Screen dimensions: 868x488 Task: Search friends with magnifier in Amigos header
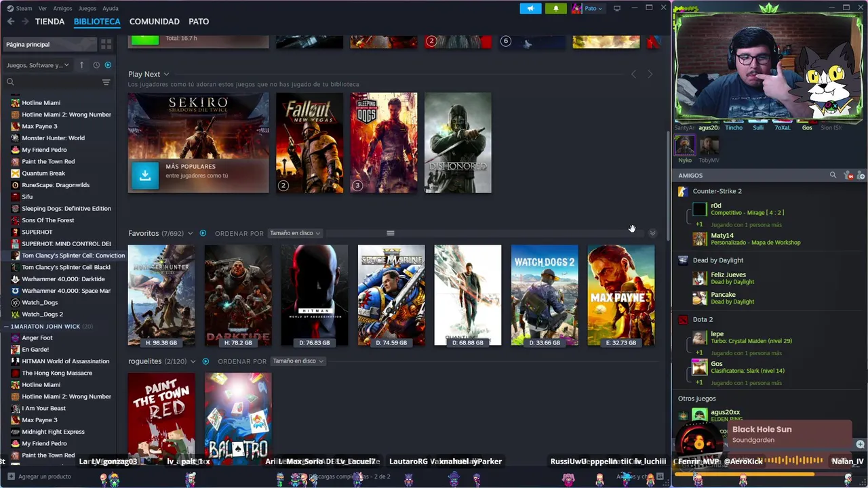[x=833, y=175]
